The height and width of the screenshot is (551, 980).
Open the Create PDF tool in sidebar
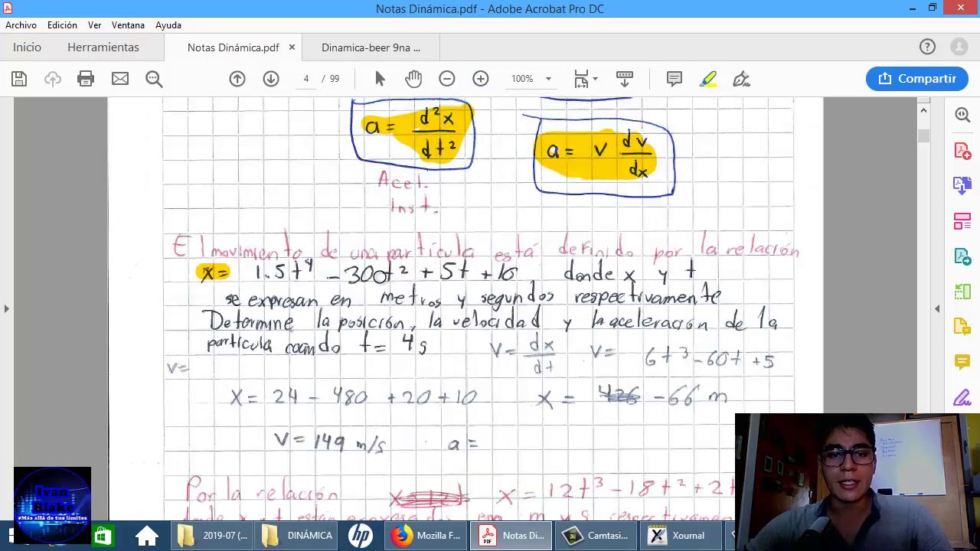(x=962, y=150)
